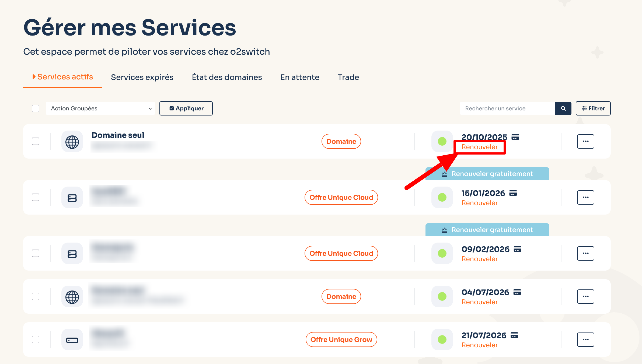642x364 pixels.
Task: Click the green status dot for 21/07/2026
Action: [442, 339]
